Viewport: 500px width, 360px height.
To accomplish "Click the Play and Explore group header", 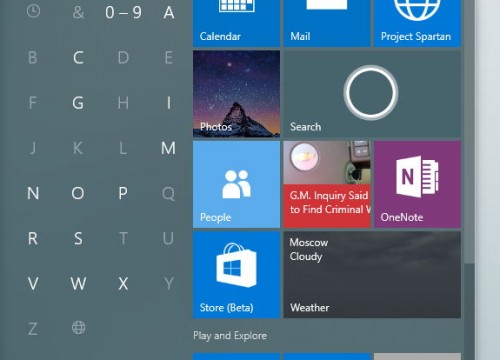I will tap(230, 336).
